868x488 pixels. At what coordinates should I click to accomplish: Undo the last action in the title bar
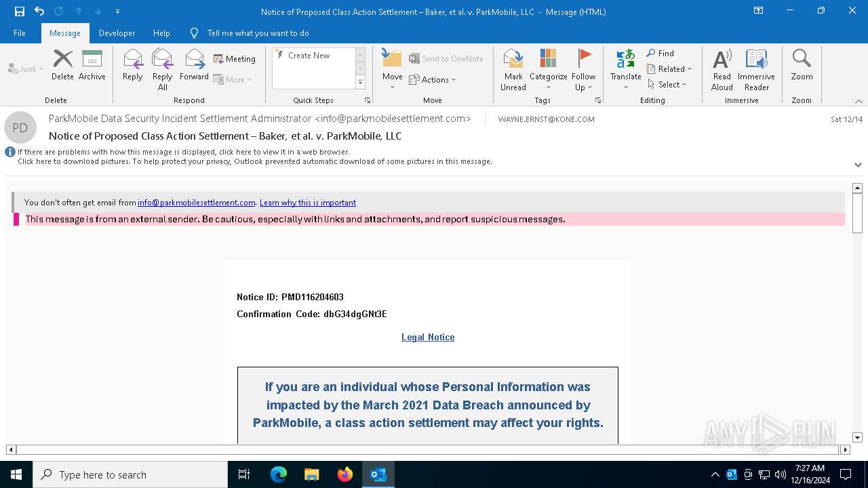(x=39, y=12)
